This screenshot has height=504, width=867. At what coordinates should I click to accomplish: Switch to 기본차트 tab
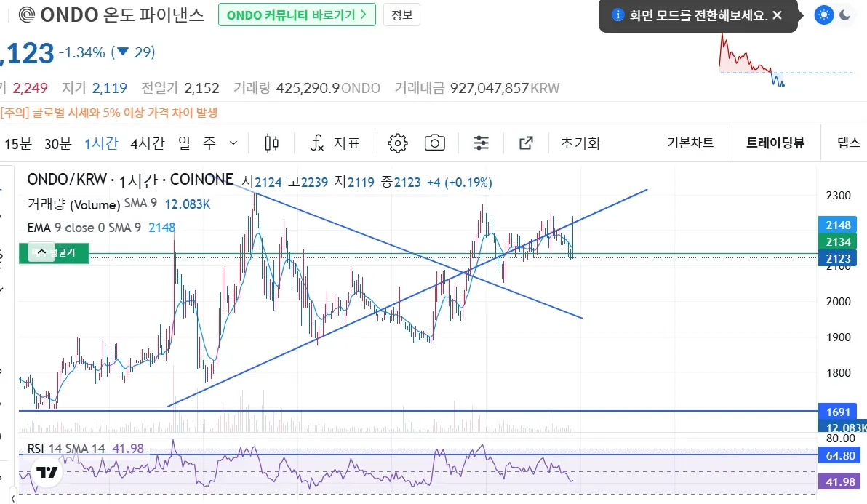(690, 143)
